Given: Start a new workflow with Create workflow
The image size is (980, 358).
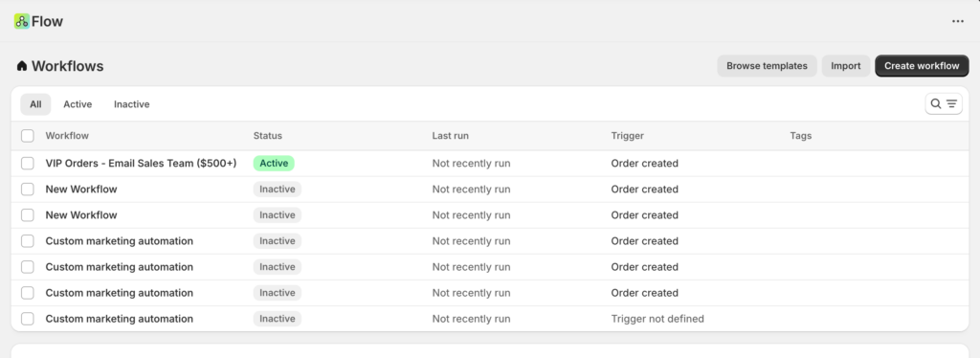Looking at the screenshot, I should tap(922, 66).
